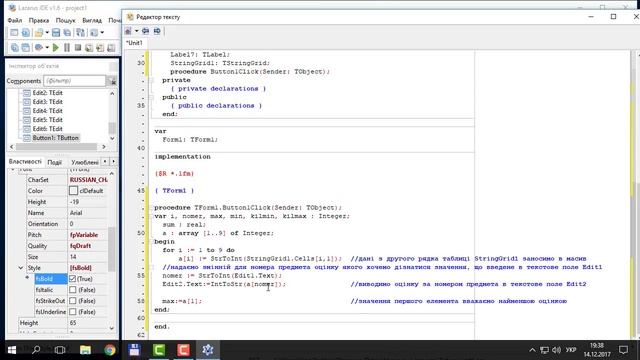Click the Step Out debug icon
Viewport: 640px width, 360px height.
pos(111,48)
